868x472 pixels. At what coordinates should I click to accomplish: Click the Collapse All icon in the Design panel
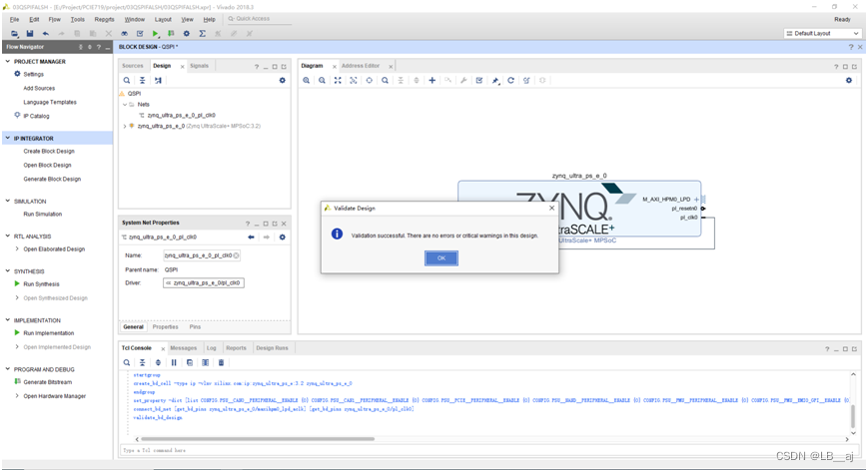tap(142, 80)
